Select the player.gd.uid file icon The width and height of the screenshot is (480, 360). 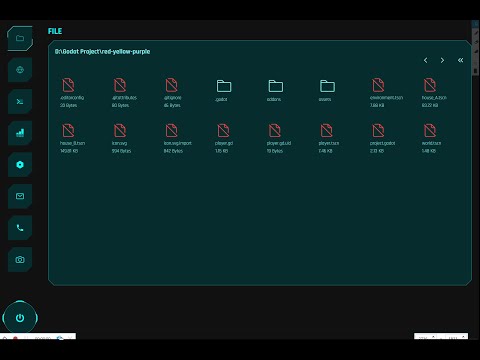point(275,130)
